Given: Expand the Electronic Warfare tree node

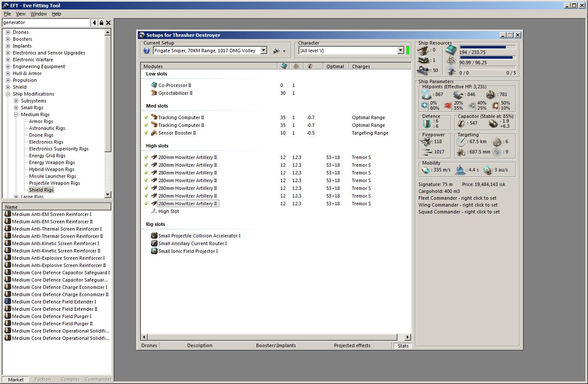Looking at the screenshot, I should click(x=8, y=60).
